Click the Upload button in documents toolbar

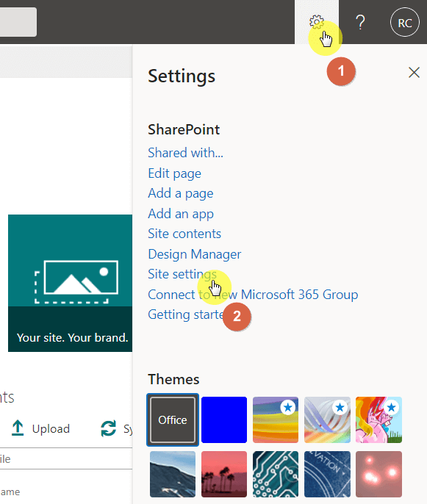tap(40, 428)
